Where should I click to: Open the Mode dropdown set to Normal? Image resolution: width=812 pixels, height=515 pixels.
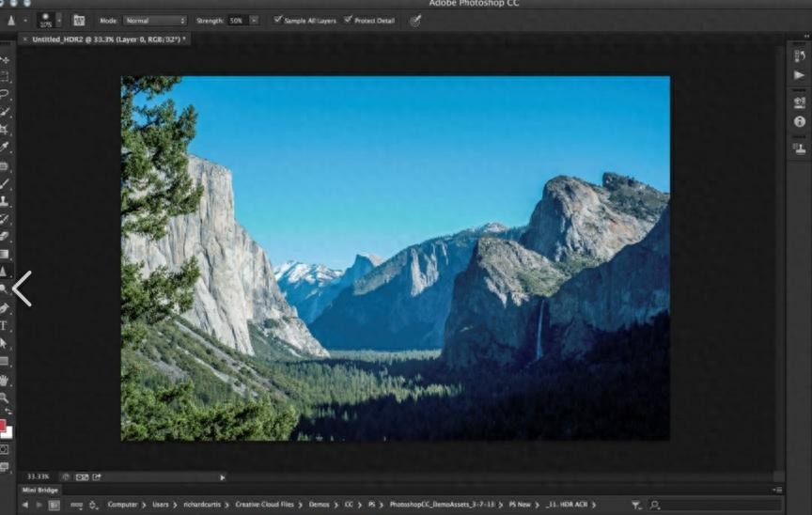pyautogui.click(x=155, y=20)
